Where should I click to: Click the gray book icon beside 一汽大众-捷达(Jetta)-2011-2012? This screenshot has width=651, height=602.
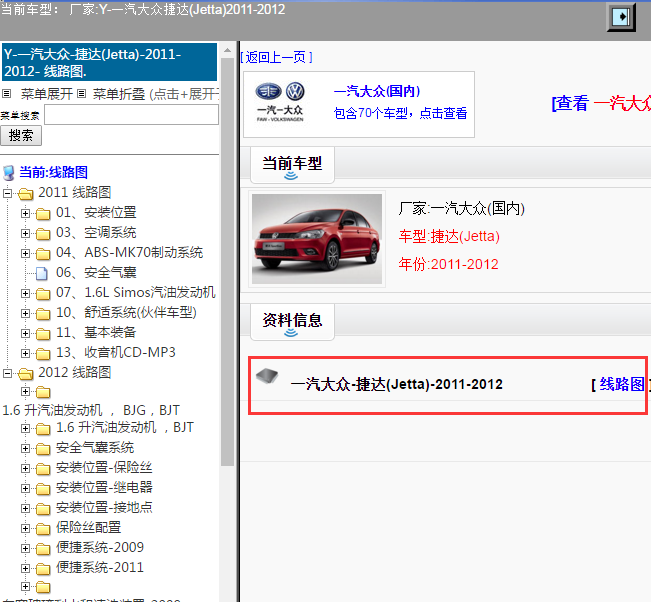pos(267,376)
